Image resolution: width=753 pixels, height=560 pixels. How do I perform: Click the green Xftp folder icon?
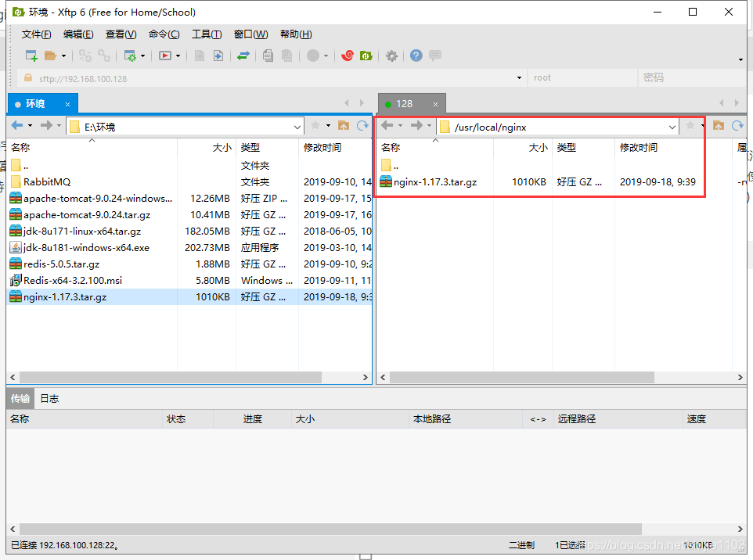[366, 56]
